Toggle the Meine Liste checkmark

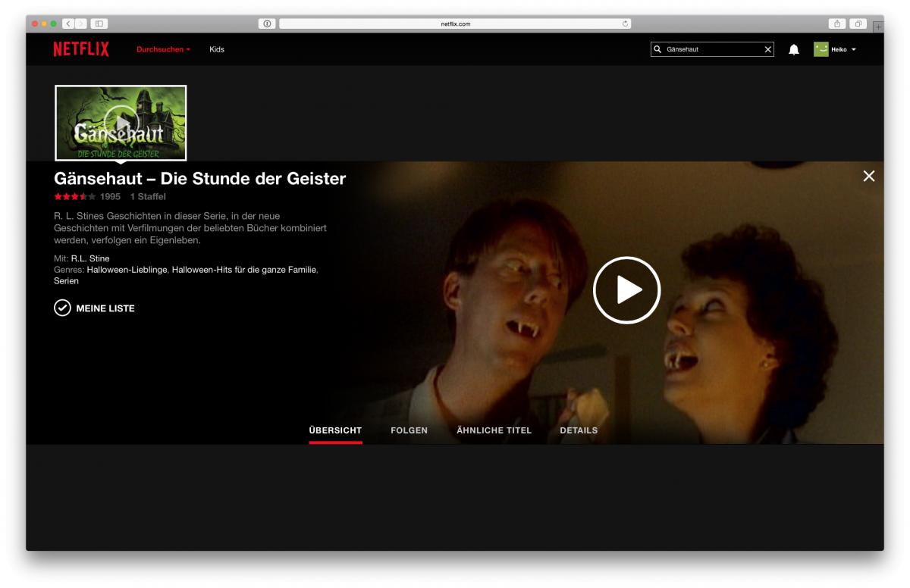point(62,308)
